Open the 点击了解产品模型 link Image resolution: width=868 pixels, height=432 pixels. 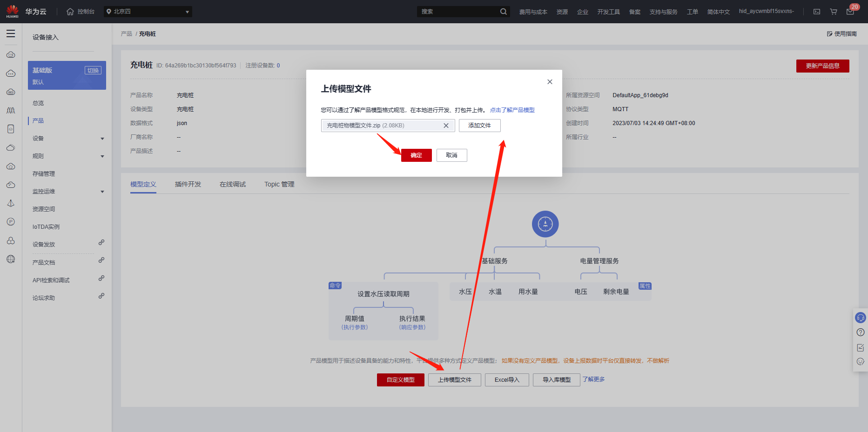pos(512,110)
